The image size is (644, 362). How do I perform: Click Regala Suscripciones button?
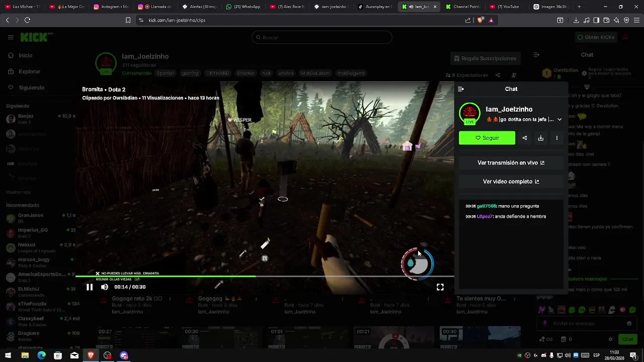(x=485, y=58)
